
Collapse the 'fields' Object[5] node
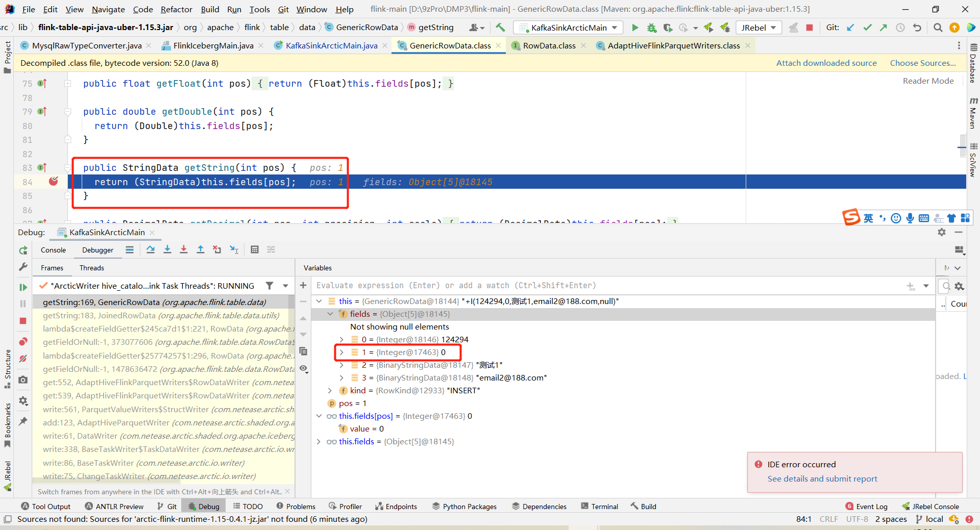330,314
